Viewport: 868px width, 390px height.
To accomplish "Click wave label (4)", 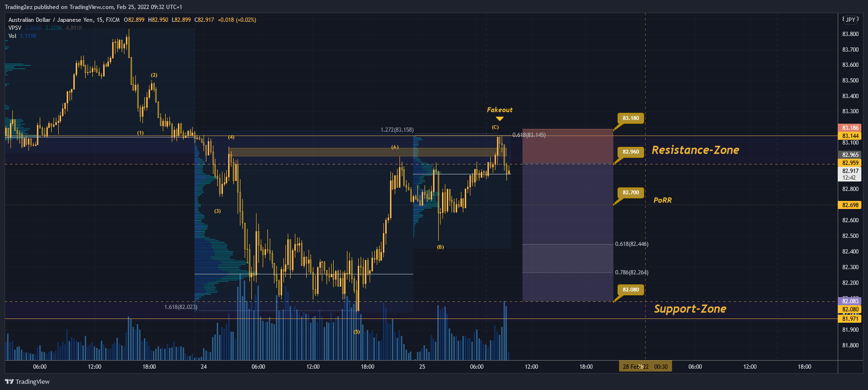I will click(231, 137).
